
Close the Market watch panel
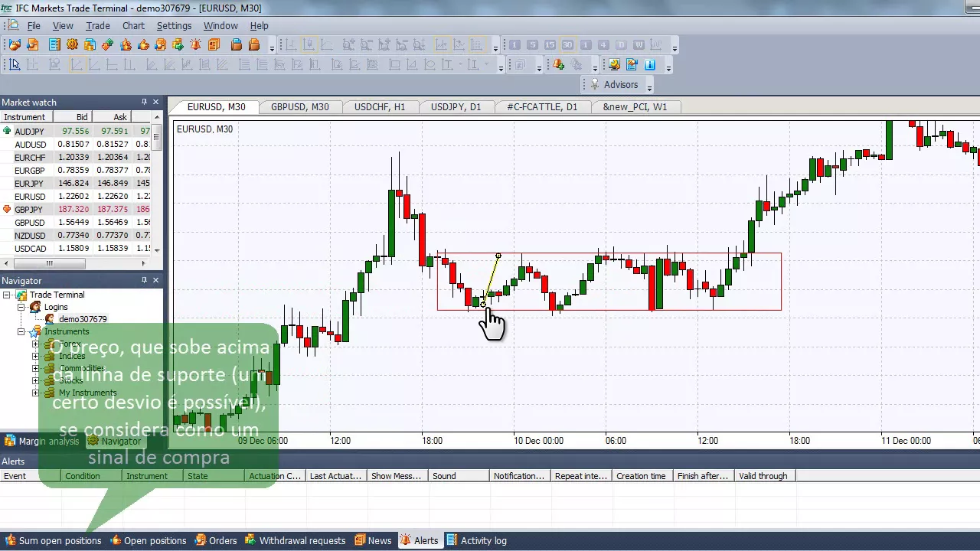point(156,102)
